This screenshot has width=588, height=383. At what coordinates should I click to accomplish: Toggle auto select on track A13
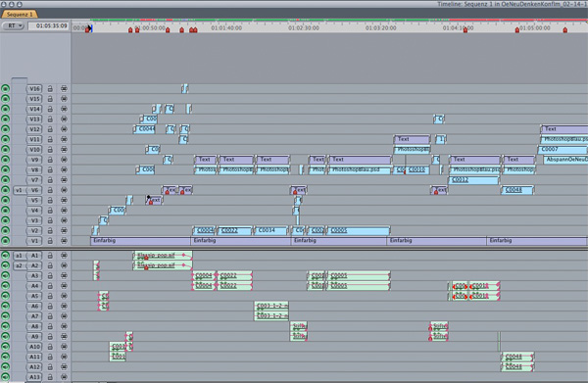(x=64, y=377)
